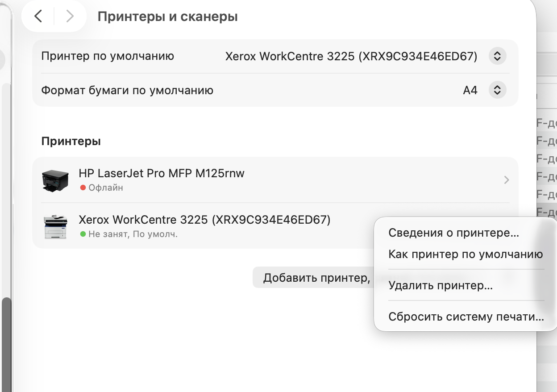Expand HP LaserJet details via the chevron
The image size is (557, 392).
pos(506,180)
